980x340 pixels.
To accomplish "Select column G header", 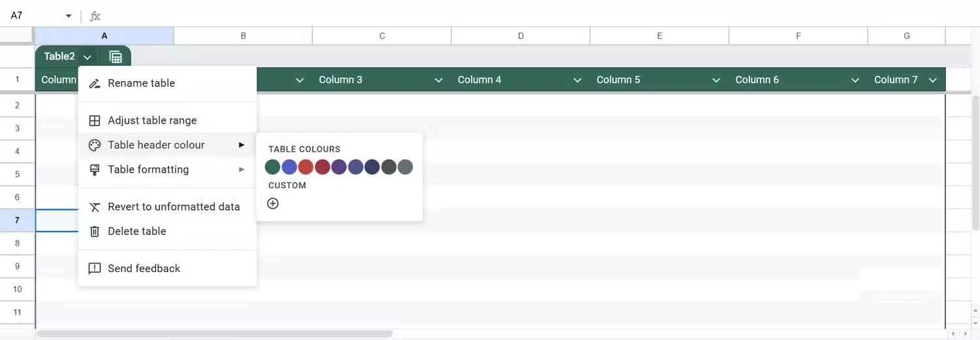I will pyautogui.click(x=907, y=36).
